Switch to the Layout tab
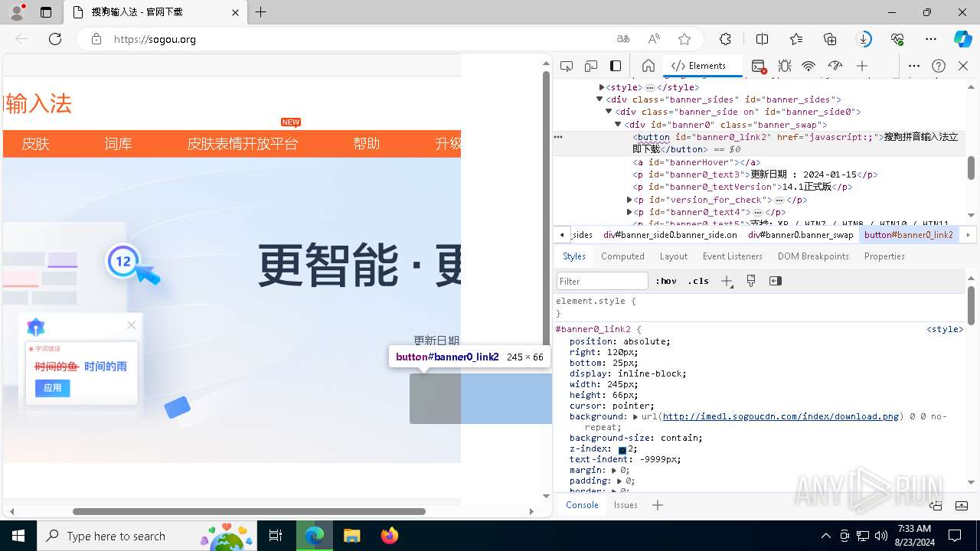Viewport: 980px width, 551px height. [674, 256]
